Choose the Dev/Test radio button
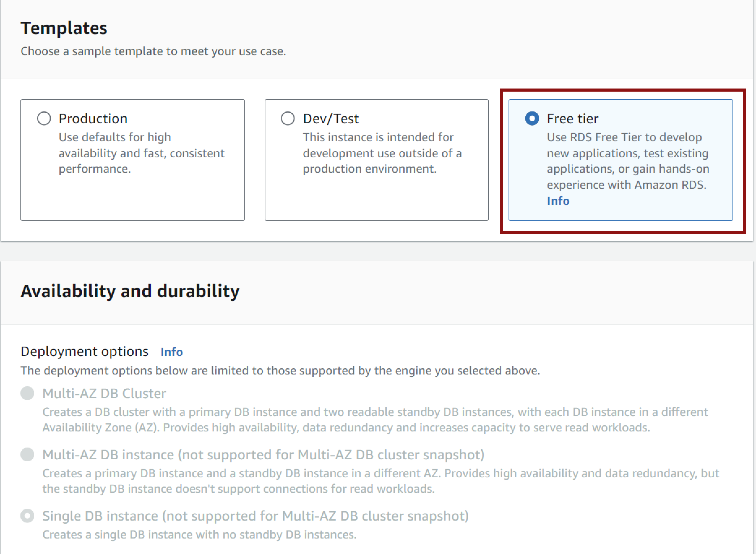This screenshot has height=554, width=756. (x=288, y=118)
